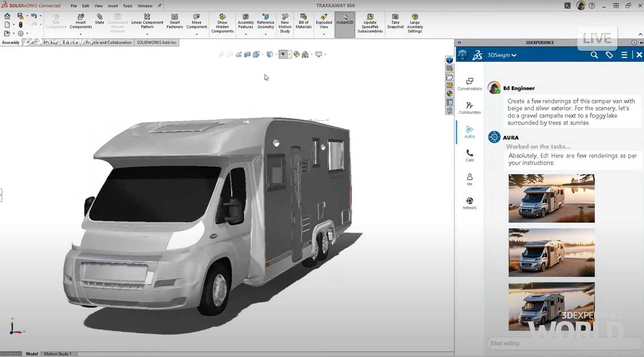644x357 pixels.
Task: Open Conversations in 3DSwym sidebar
Action: click(469, 84)
